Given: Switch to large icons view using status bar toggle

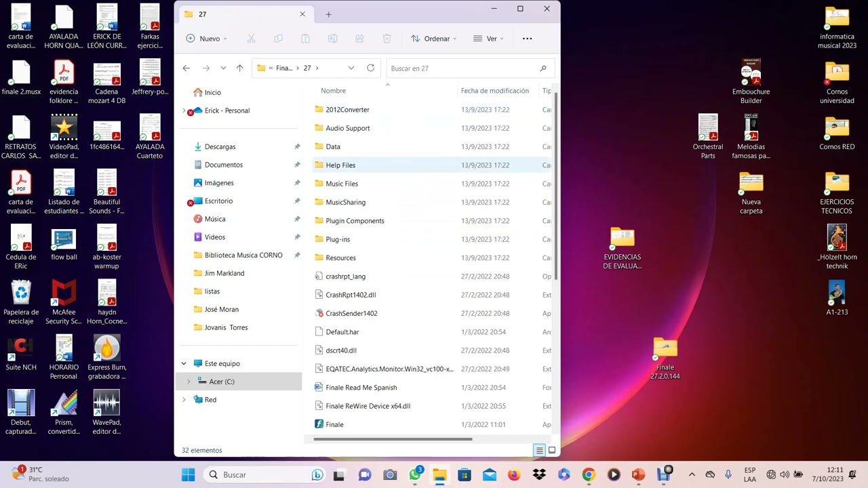Looking at the screenshot, I should 552,451.
